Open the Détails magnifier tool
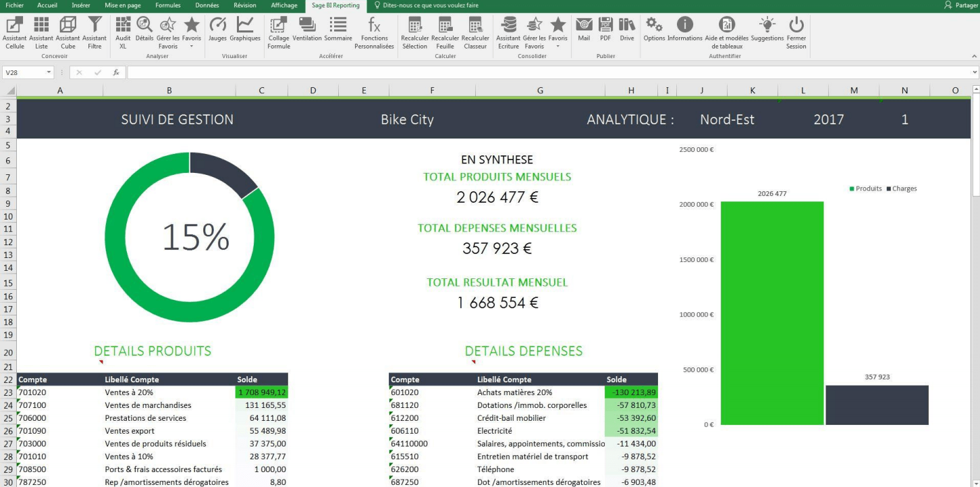980x487 pixels. (144, 29)
